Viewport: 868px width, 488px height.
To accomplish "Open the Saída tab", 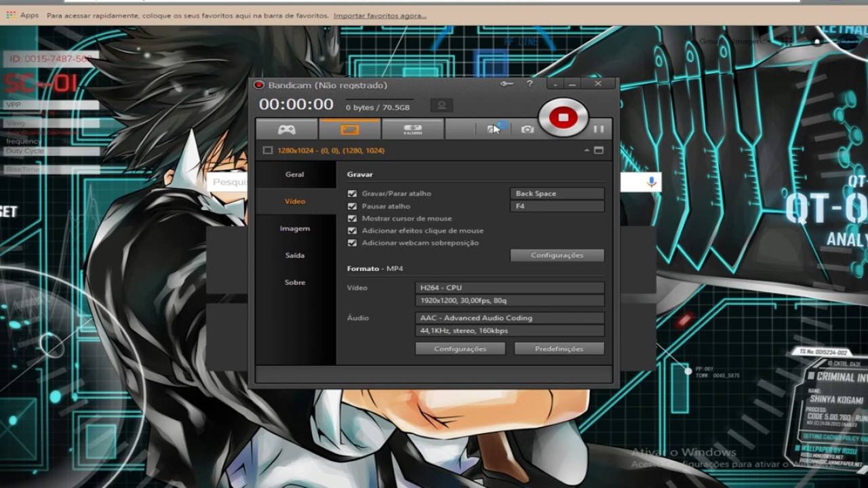I will [295, 256].
